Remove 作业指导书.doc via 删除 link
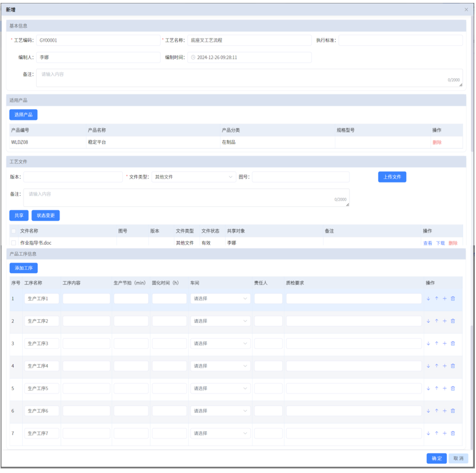This screenshot has height=473, width=476. (x=453, y=243)
